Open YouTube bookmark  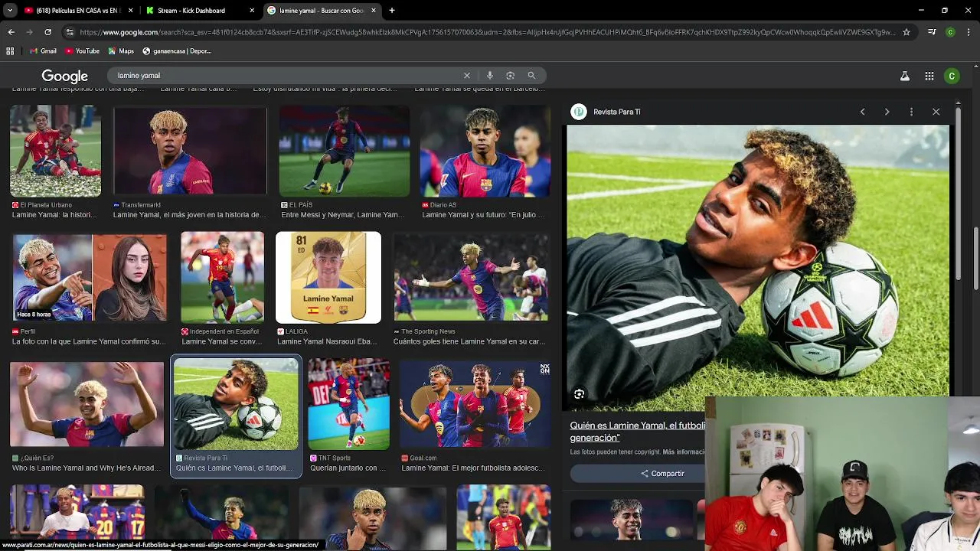click(x=82, y=51)
